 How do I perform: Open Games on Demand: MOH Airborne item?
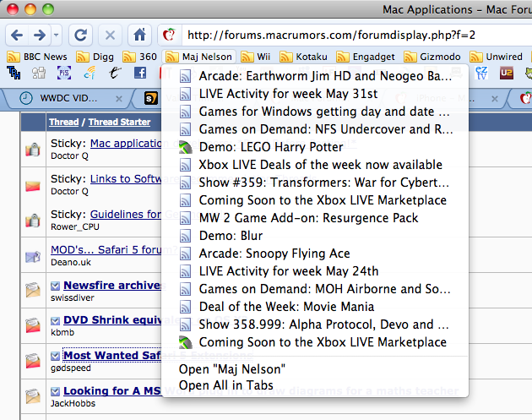316,289
